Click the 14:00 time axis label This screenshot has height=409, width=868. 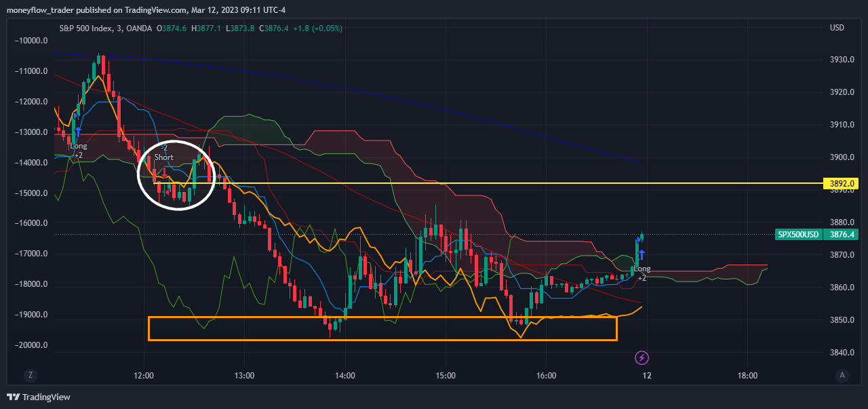tap(345, 375)
